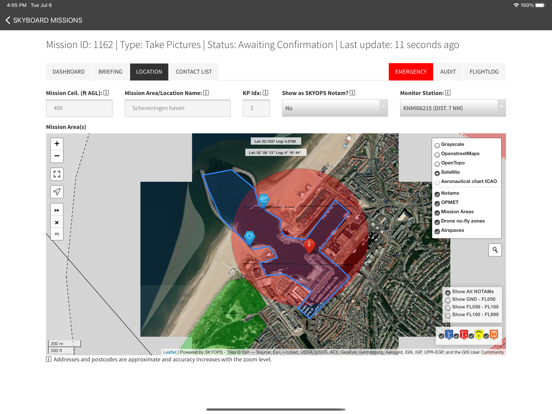The width and height of the screenshot is (552, 414).
Task: Select Aeronautical chart ICAO layer
Action: (x=437, y=182)
